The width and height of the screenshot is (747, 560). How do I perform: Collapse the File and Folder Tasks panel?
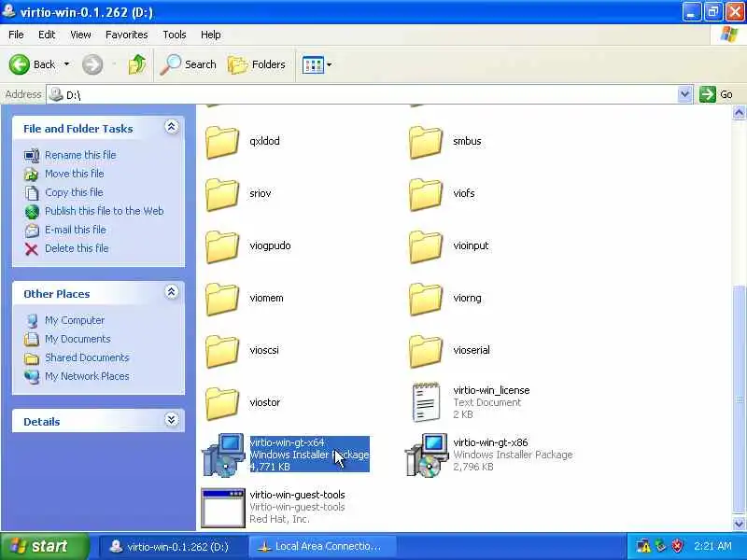(x=172, y=127)
